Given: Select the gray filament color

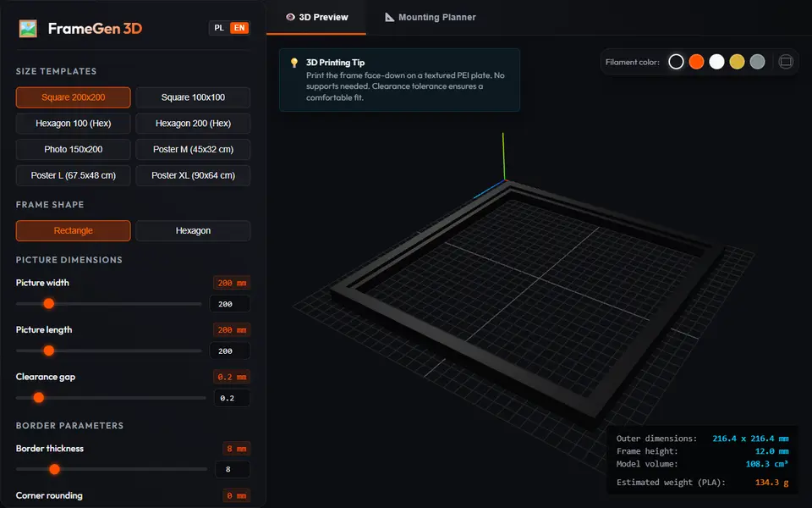Looking at the screenshot, I should click(757, 62).
